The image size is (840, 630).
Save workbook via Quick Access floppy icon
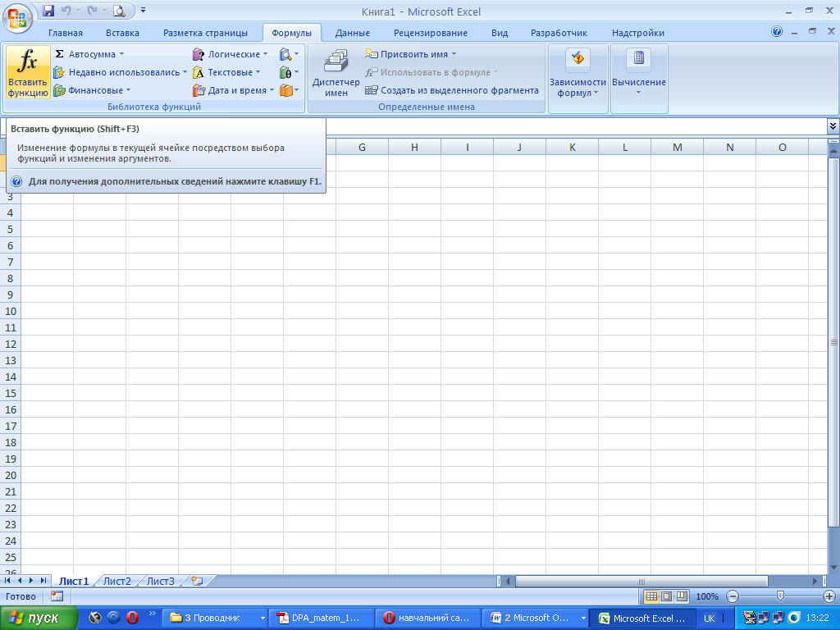(x=48, y=10)
